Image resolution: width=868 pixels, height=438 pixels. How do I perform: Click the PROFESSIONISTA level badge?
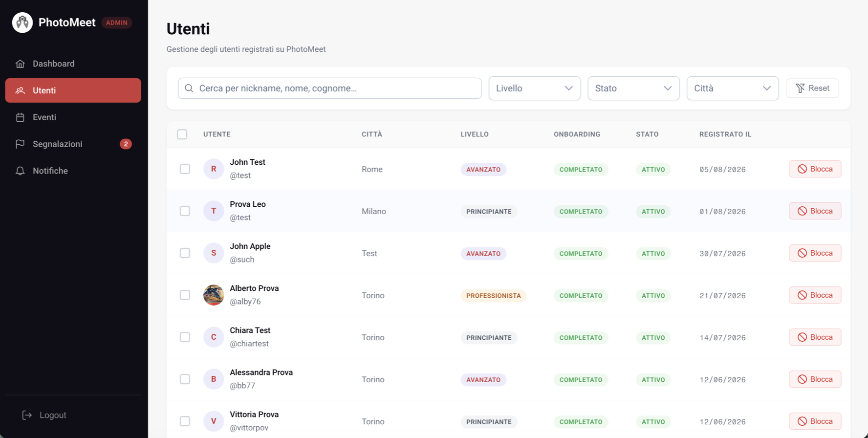pyautogui.click(x=493, y=296)
